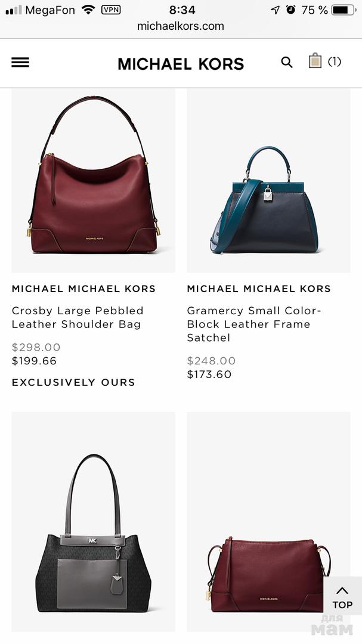This screenshot has height=644, width=362.
Task: Tap the alarm clock status icon
Action: [291, 10]
